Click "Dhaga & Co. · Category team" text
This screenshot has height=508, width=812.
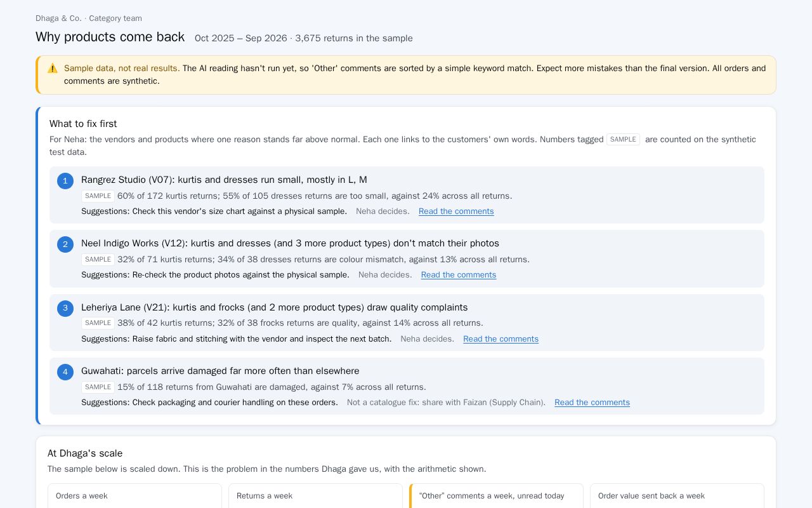pos(89,18)
